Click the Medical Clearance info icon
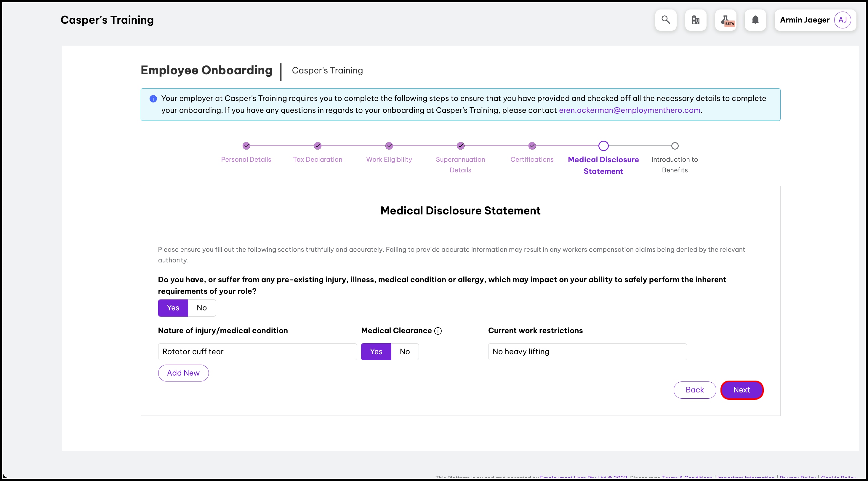 click(x=438, y=331)
